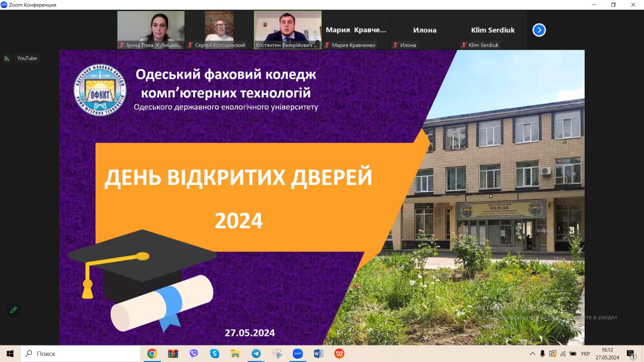Select the active speaker Костянтин video tile

pyautogui.click(x=287, y=30)
